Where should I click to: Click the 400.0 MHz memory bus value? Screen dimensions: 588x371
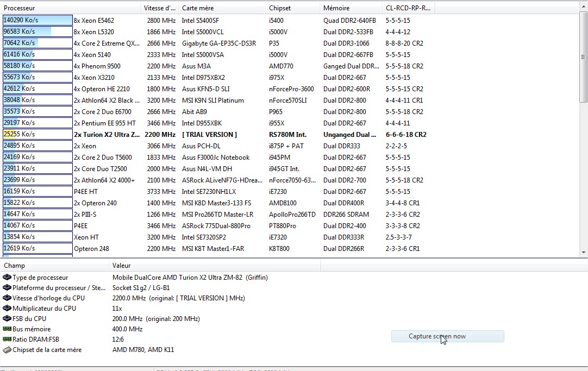pyautogui.click(x=128, y=329)
